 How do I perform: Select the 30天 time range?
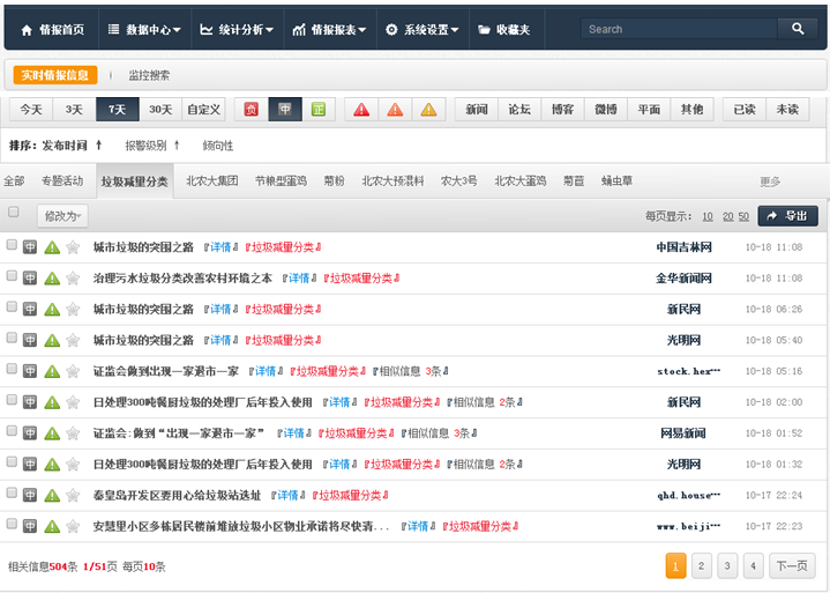tap(160, 110)
